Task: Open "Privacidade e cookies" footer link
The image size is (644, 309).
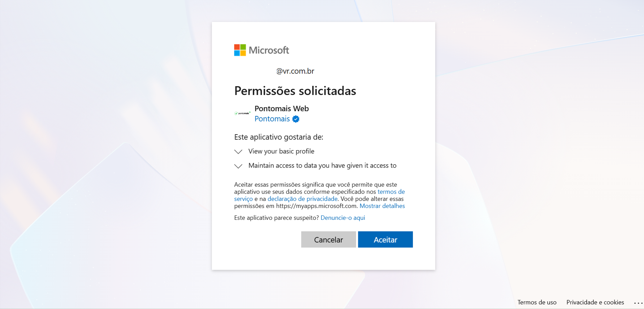Action: coord(595,303)
